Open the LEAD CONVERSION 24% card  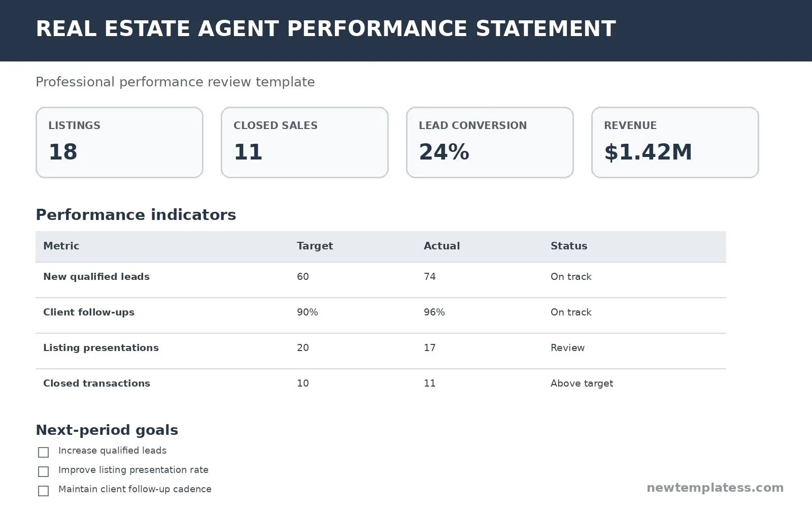pyautogui.click(x=490, y=142)
